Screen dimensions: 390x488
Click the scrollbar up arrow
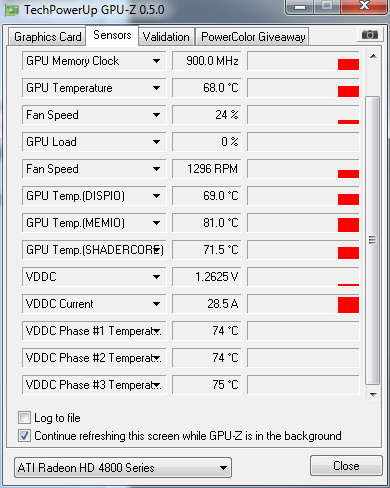point(373,56)
